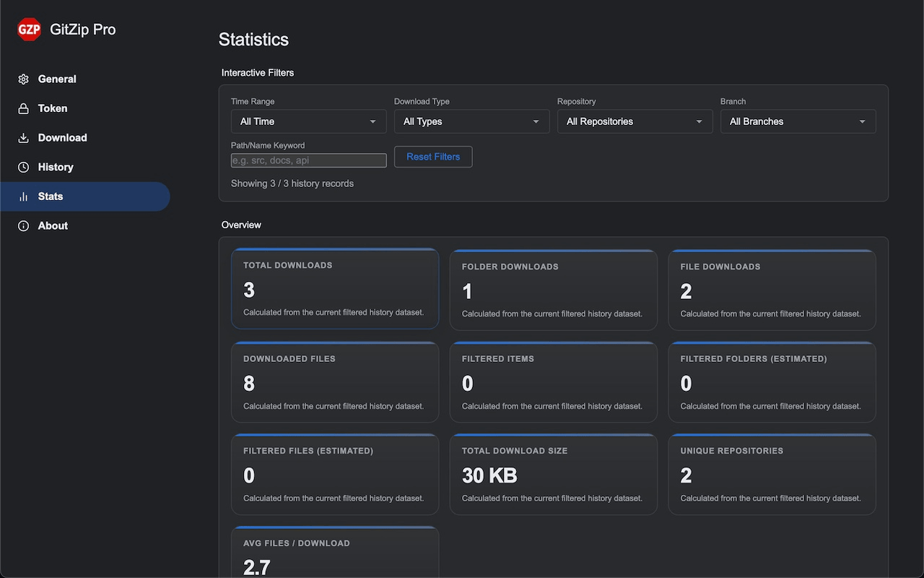
Task: Open the All Repositories dropdown
Action: pyautogui.click(x=635, y=121)
